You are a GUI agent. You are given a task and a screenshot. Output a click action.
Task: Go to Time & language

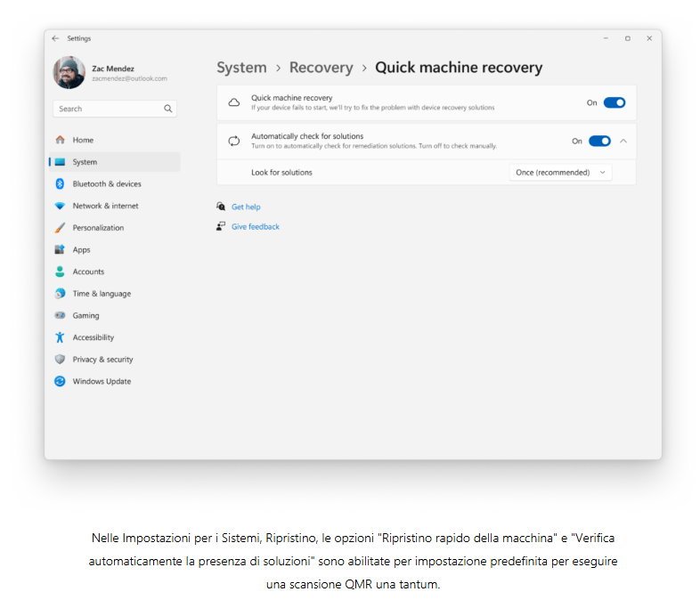pos(114,293)
